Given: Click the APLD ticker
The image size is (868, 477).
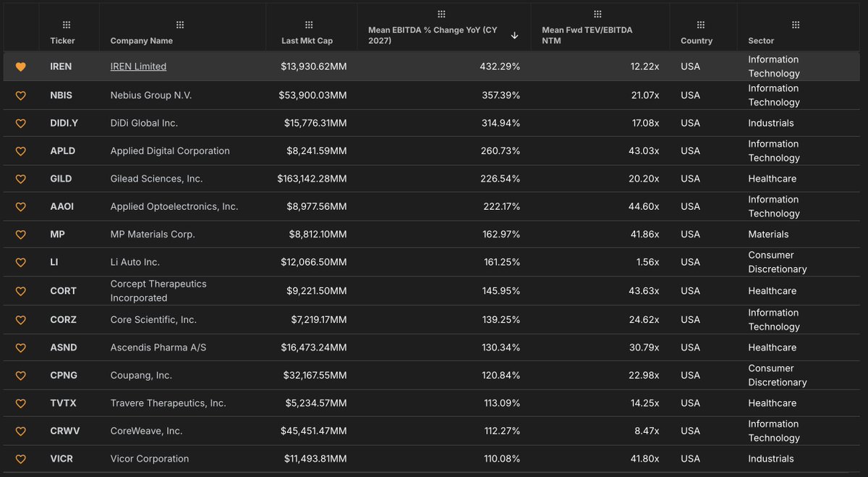Looking at the screenshot, I should click(x=62, y=151).
